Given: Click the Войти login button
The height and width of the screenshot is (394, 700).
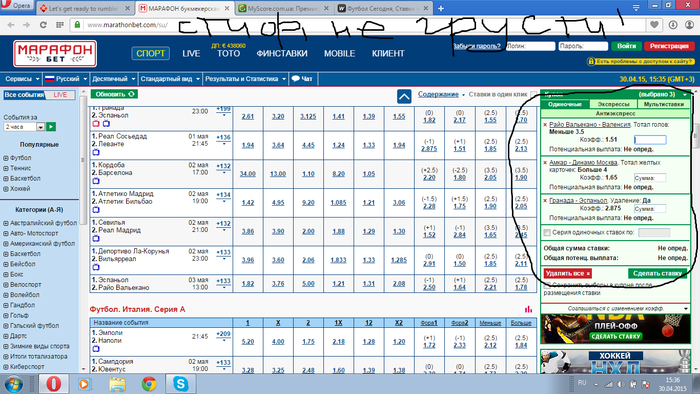Looking at the screenshot, I should 626,46.
